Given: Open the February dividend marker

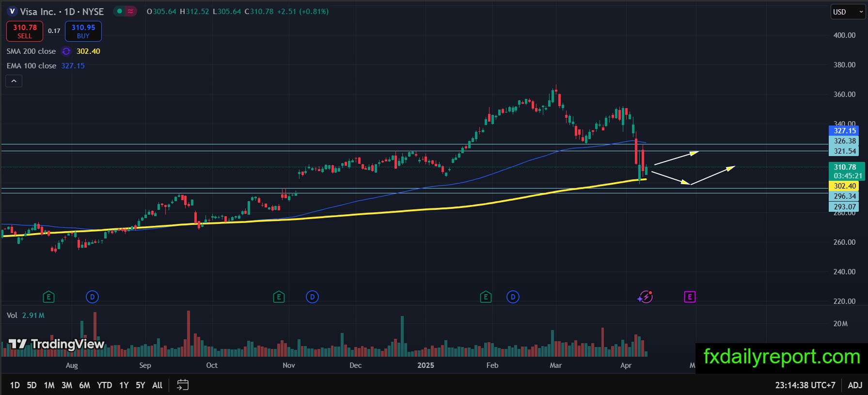Looking at the screenshot, I should click(513, 297).
